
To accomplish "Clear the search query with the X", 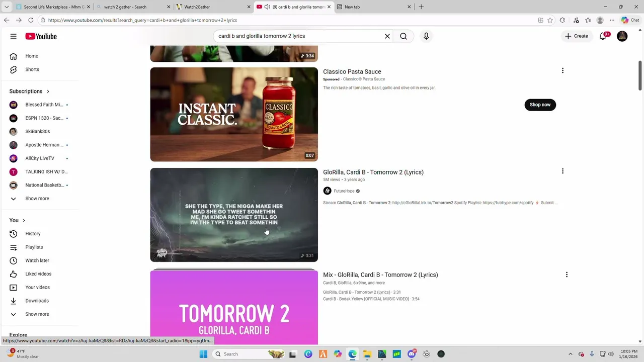I will [387, 36].
